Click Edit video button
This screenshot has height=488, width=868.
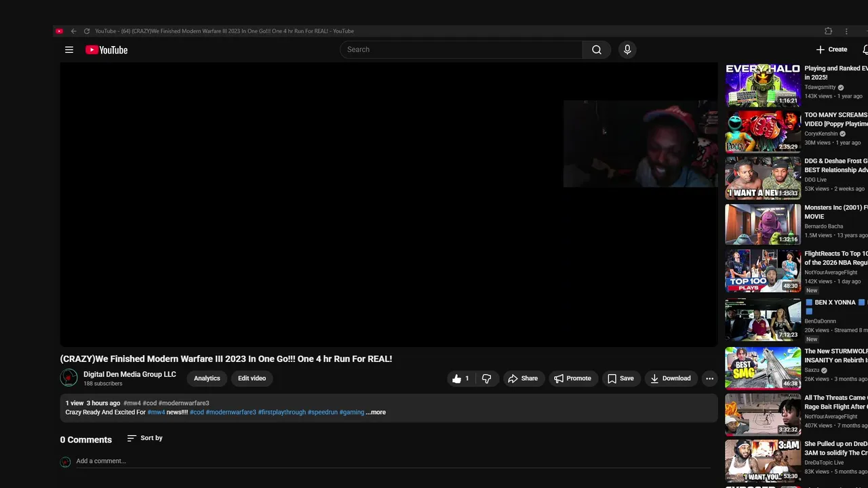tap(252, 378)
